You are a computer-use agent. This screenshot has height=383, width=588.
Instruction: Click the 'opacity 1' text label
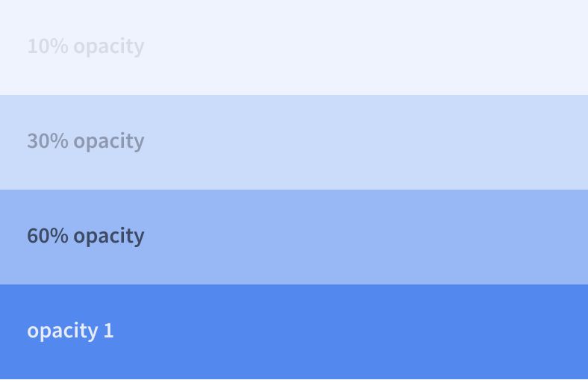point(70,331)
